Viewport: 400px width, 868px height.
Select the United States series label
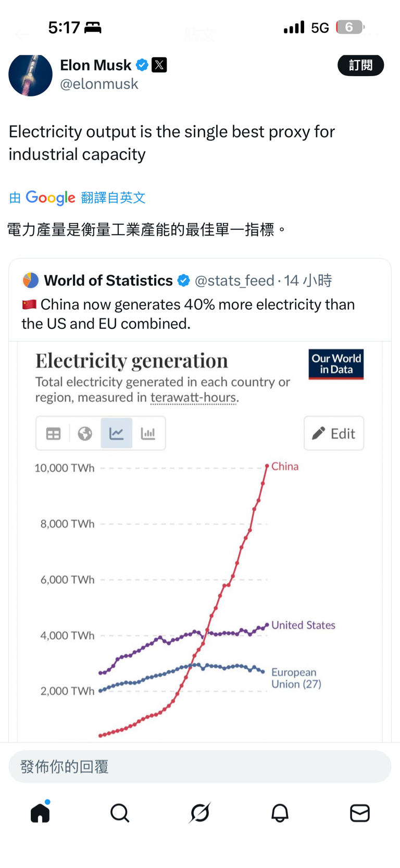coord(303,625)
